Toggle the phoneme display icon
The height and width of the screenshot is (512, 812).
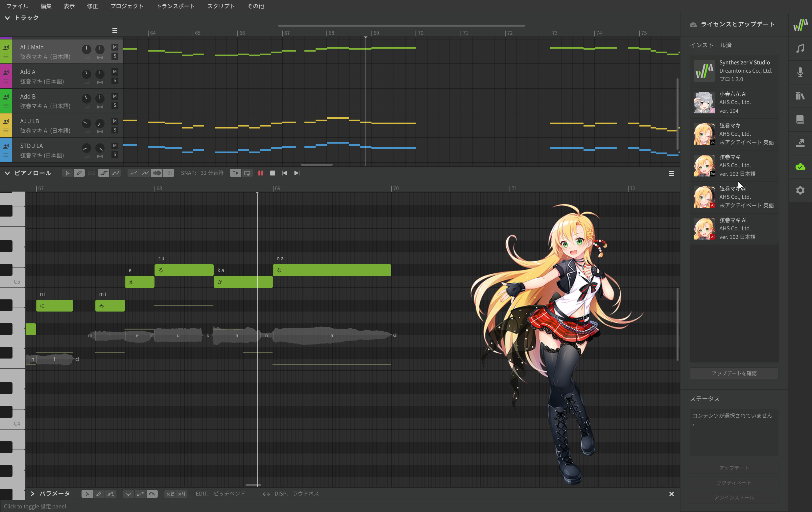click(x=169, y=173)
